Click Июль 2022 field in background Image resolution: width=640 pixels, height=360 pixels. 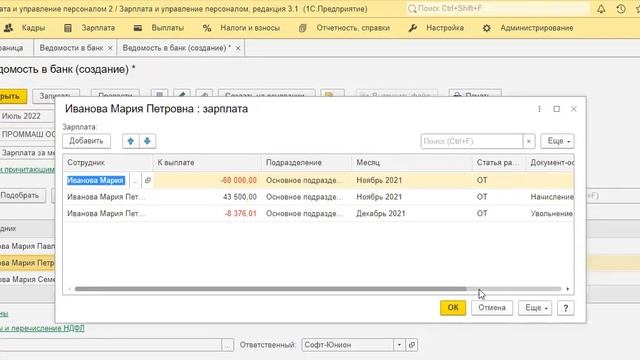click(x=27, y=116)
